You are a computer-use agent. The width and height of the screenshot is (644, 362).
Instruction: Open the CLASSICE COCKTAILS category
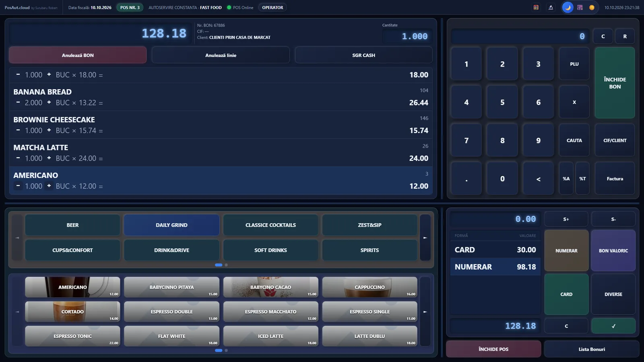coord(270,225)
